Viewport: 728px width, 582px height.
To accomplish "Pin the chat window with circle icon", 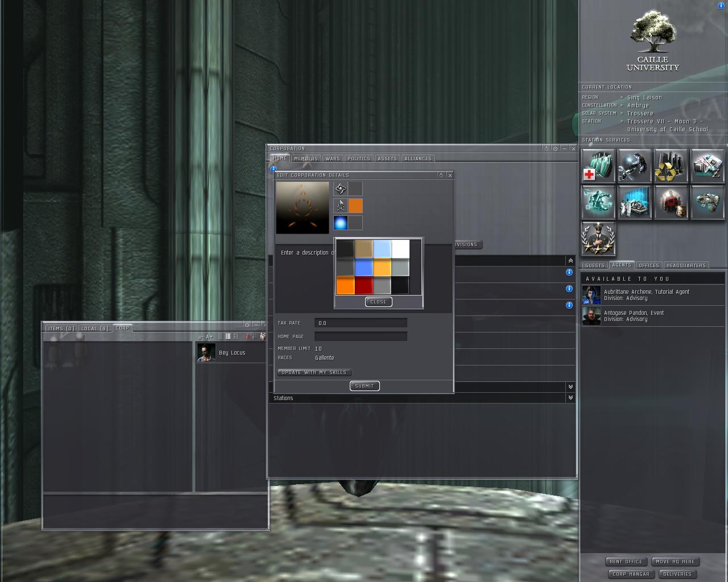I will pos(247,325).
